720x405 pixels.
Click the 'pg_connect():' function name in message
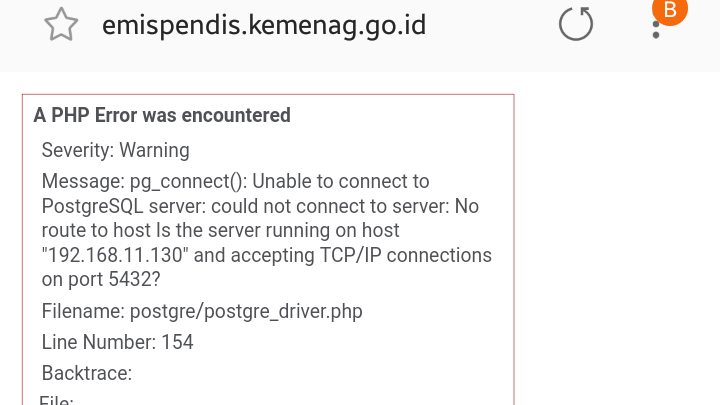tap(189, 181)
